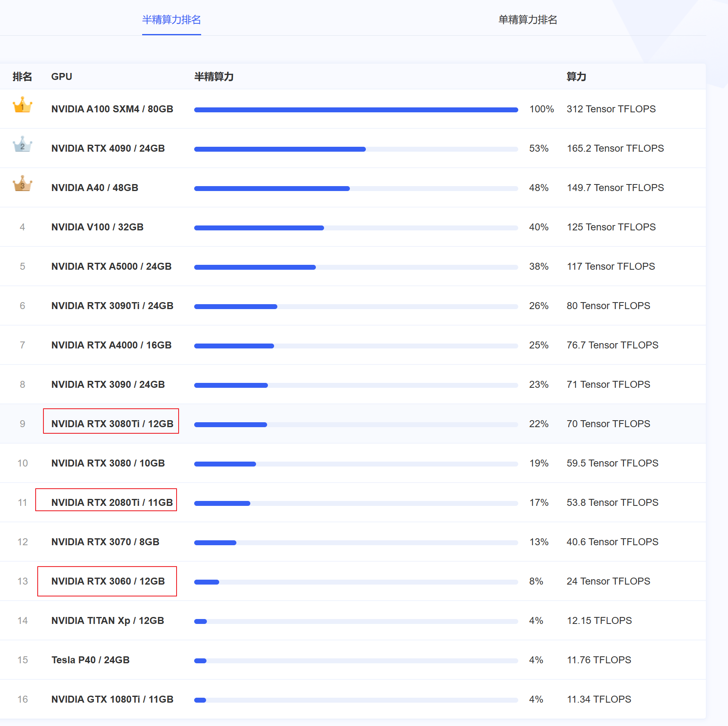
Task: Select NVIDIA RTX 2080Ti / 11GB row name
Action: click(112, 503)
